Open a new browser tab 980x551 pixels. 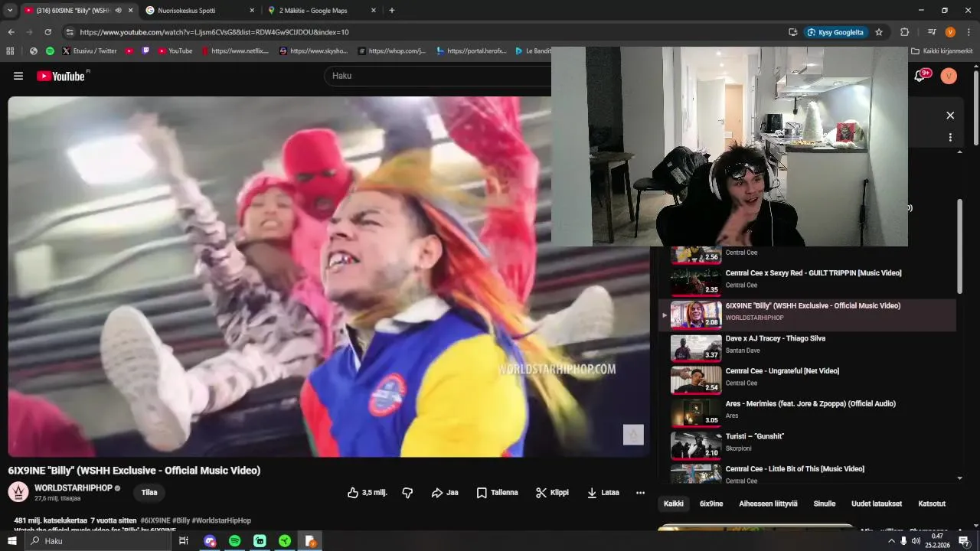click(x=392, y=11)
